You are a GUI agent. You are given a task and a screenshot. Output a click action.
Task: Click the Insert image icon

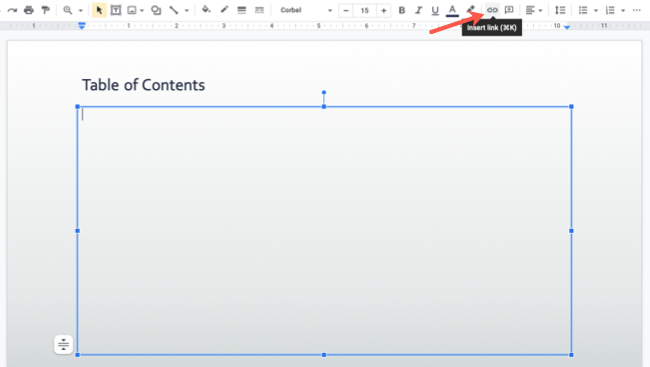(x=132, y=10)
